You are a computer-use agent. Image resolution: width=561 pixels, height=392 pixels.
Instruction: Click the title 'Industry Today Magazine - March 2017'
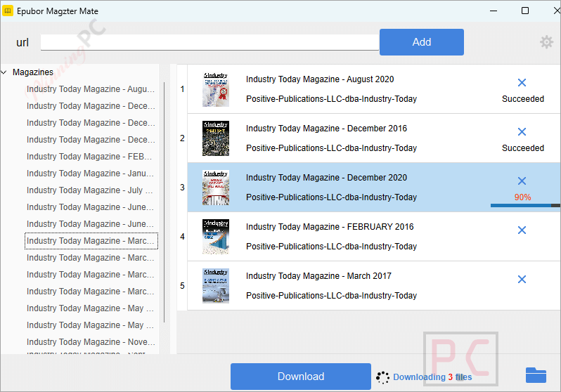[x=318, y=276]
